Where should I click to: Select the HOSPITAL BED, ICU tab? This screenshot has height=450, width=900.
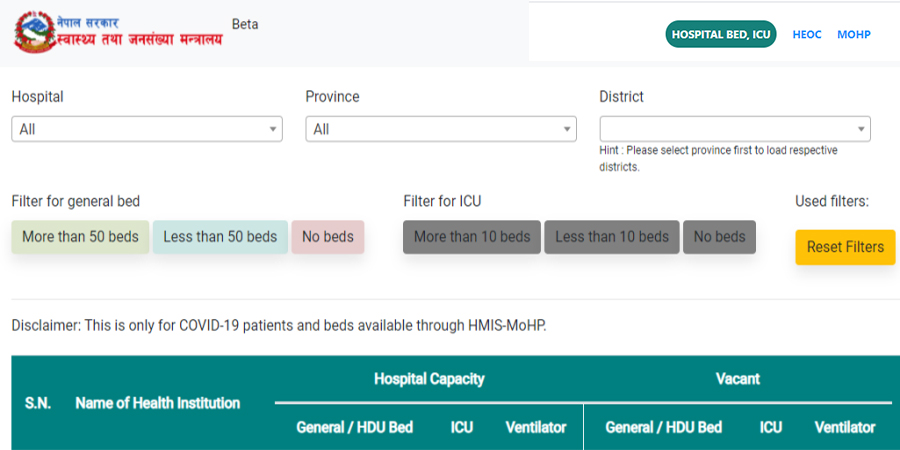[x=721, y=34]
